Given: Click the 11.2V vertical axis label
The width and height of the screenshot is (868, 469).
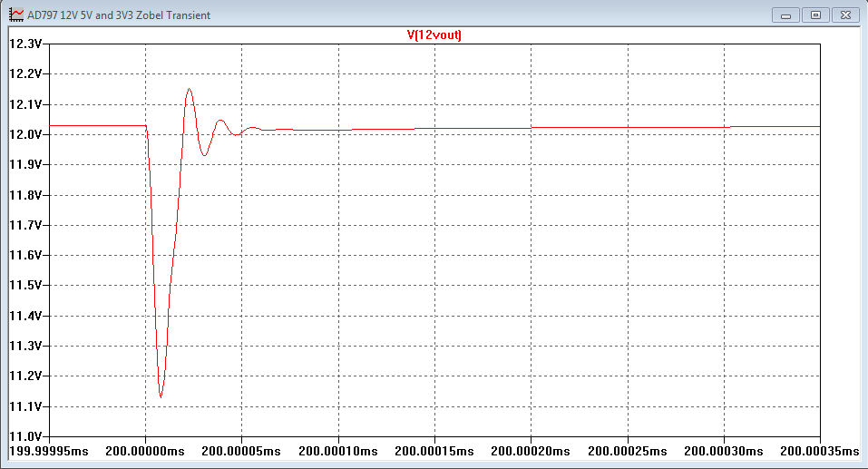Looking at the screenshot, I should click(25, 376).
